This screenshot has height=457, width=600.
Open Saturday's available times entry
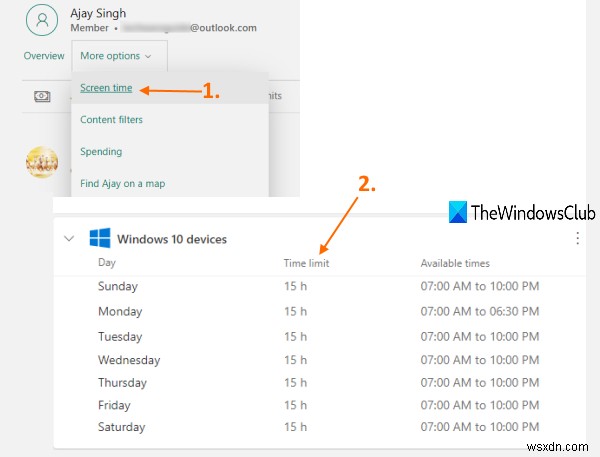pyautogui.click(x=479, y=427)
